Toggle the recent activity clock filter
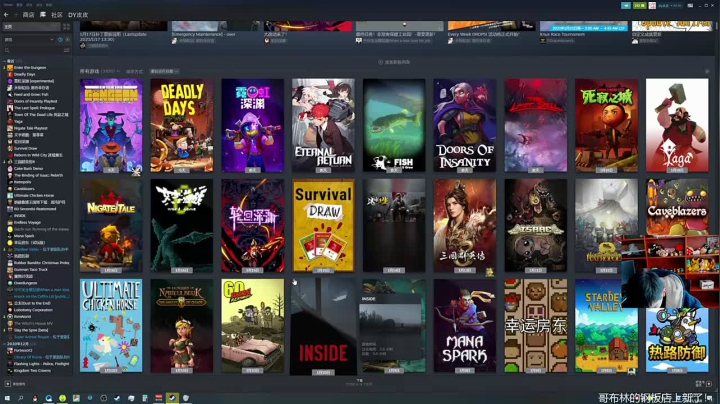This screenshot has width=720, height=404. click(61, 39)
